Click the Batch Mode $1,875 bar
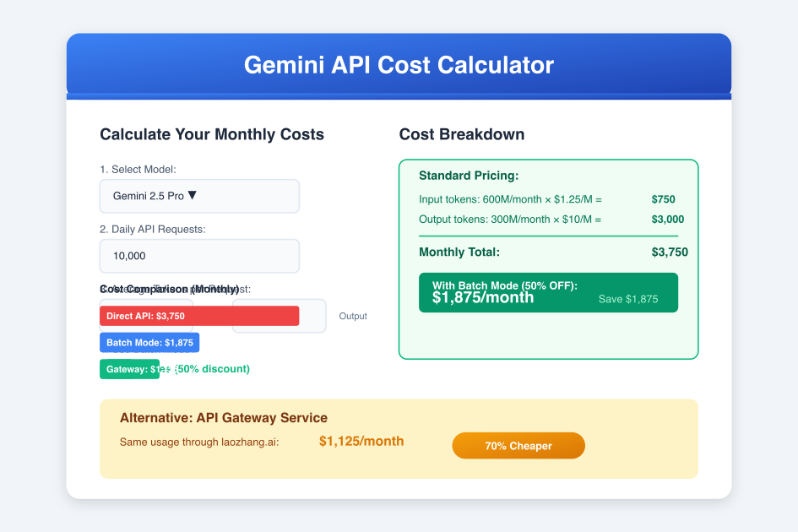This screenshot has width=798, height=532. pos(149,342)
